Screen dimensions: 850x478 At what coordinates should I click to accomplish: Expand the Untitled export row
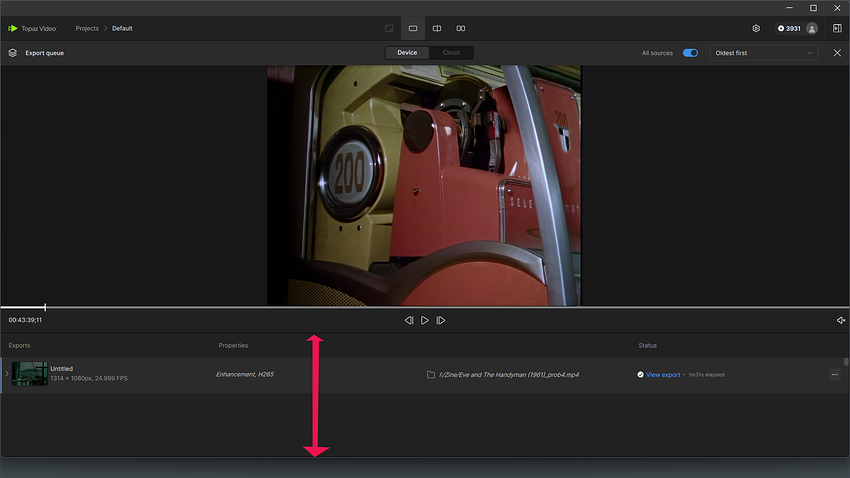tap(7, 374)
